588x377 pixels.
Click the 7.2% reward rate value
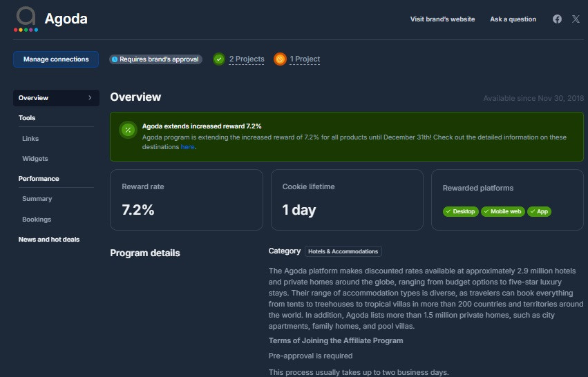click(x=138, y=210)
